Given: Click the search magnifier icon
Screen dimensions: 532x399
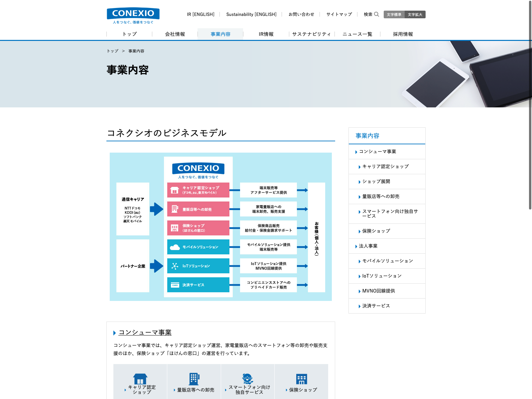Looking at the screenshot, I should (376, 14).
